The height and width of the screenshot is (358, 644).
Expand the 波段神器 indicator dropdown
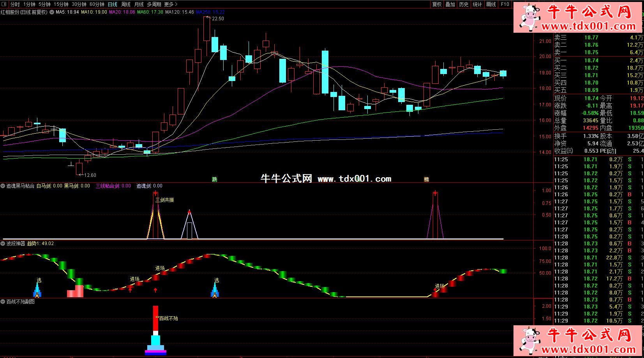click(3, 243)
